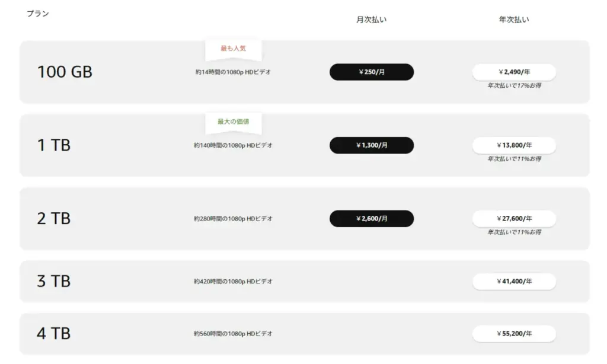607x364 pixels.
Task: Click the 100 GB plan title
Action: click(x=65, y=72)
